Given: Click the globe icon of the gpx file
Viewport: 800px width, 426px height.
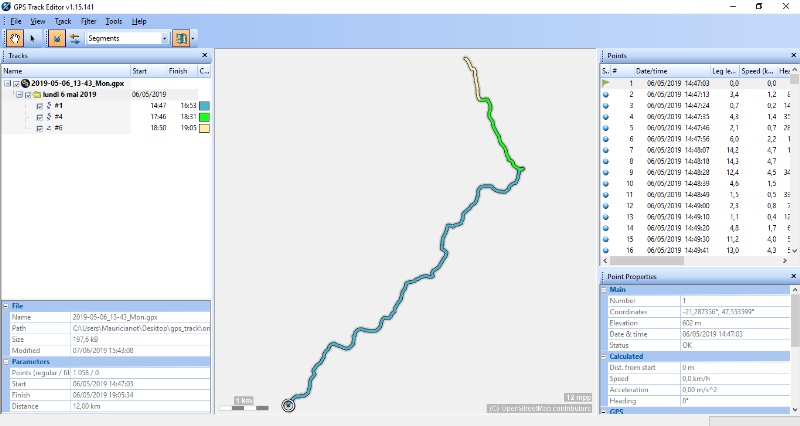Looking at the screenshot, I should (x=25, y=83).
